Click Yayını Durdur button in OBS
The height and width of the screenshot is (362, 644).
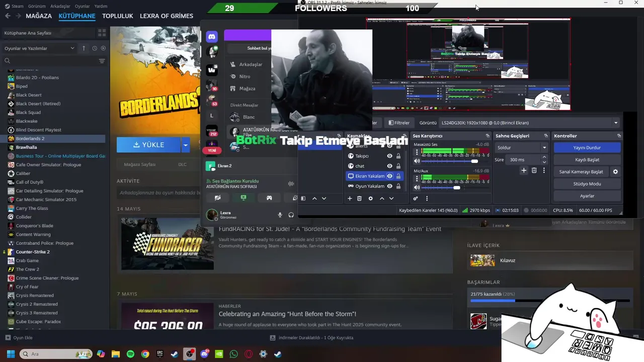[587, 147]
